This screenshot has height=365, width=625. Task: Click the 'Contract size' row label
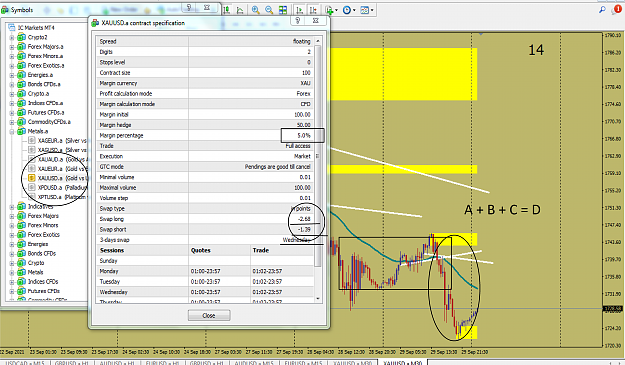[x=115, y=73]
